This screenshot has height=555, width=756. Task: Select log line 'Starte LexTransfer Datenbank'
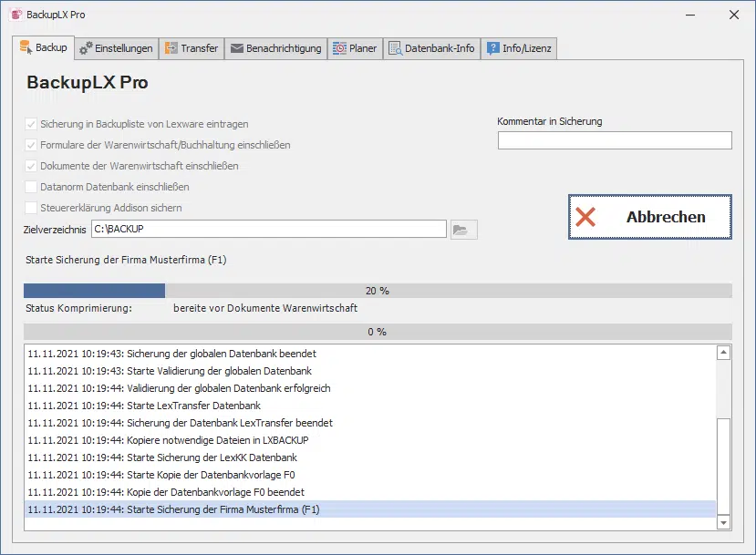(370, 406)
